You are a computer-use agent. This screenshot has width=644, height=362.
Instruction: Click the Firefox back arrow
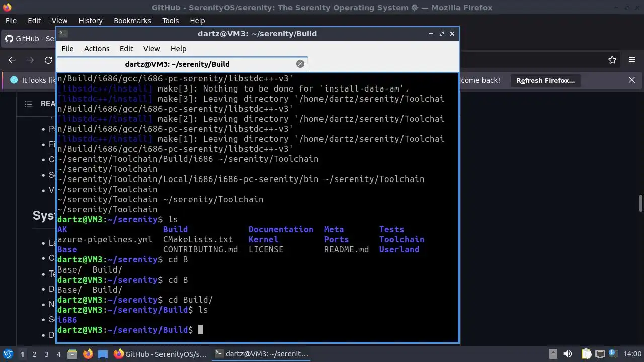(12, 60)
